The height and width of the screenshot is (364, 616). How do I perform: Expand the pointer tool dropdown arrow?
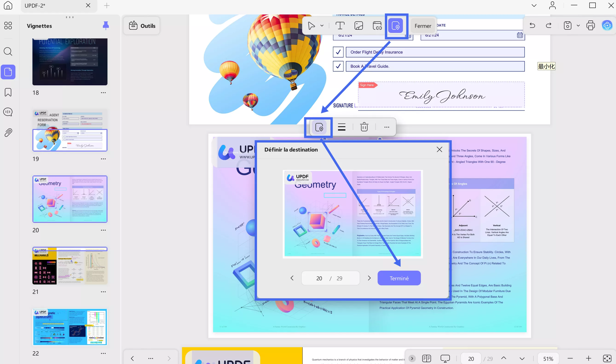click(x=322, y=26)
